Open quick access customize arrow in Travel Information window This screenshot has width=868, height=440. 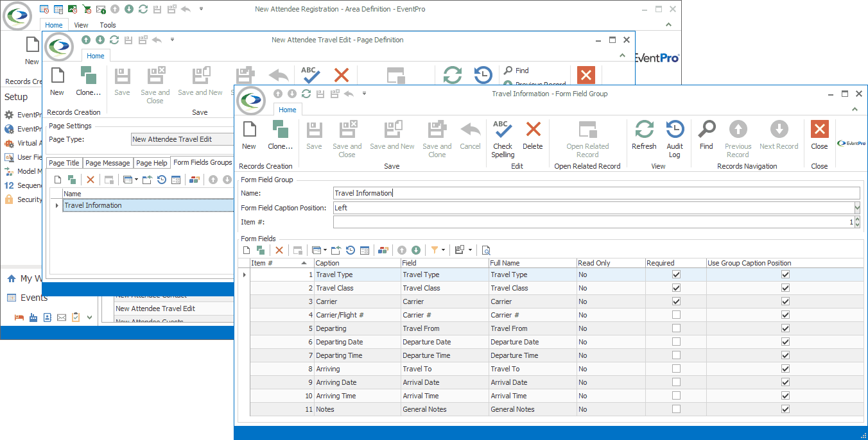pyautogui.click(x=364, y=94)
